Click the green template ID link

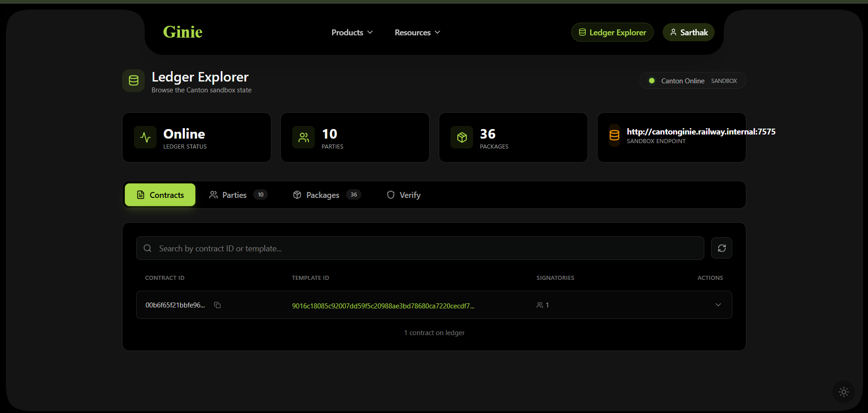(383, 306)
